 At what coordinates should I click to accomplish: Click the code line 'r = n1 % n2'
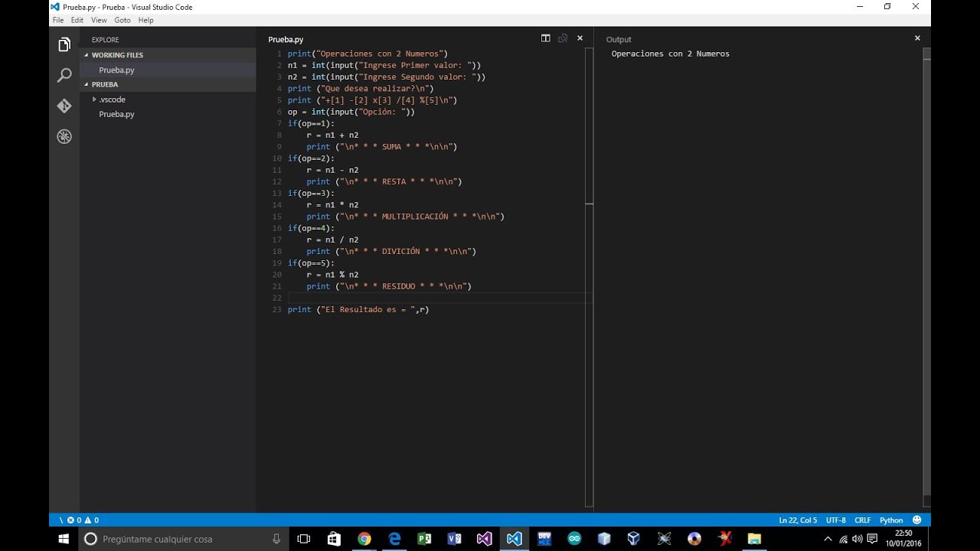332,275
